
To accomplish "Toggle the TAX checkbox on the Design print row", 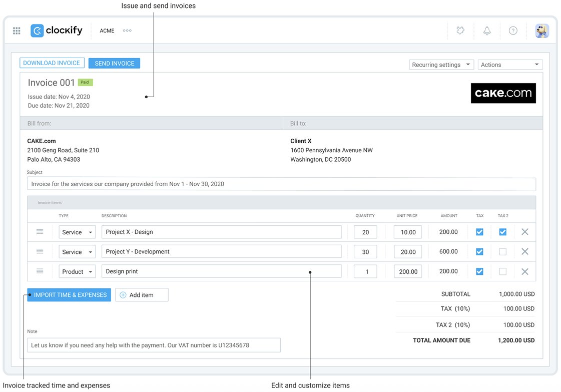I will click(x=479, y=271).
